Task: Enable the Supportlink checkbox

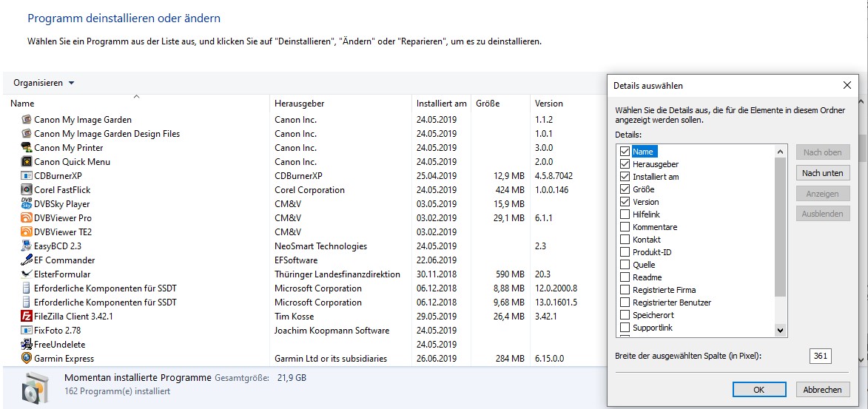Action: [x=625, y=328]
